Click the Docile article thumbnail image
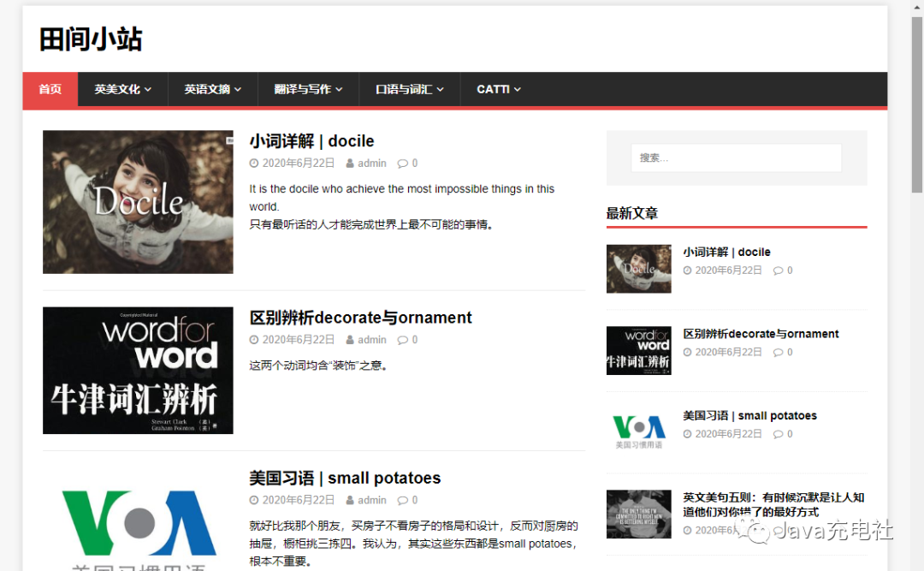Image resolution: width=924 pixels, height=571 pixels. click(138, 202)
